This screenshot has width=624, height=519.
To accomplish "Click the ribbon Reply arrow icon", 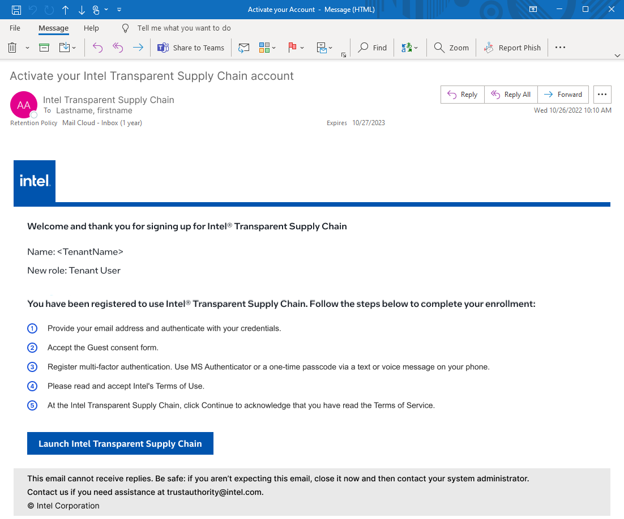I will (x=98, y=48).
